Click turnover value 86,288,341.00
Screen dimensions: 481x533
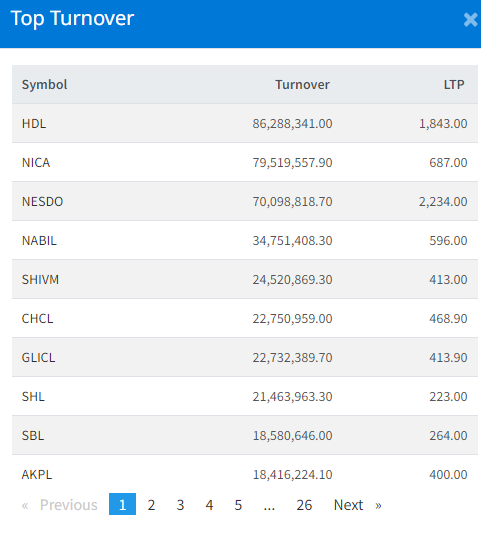[292, 123]
